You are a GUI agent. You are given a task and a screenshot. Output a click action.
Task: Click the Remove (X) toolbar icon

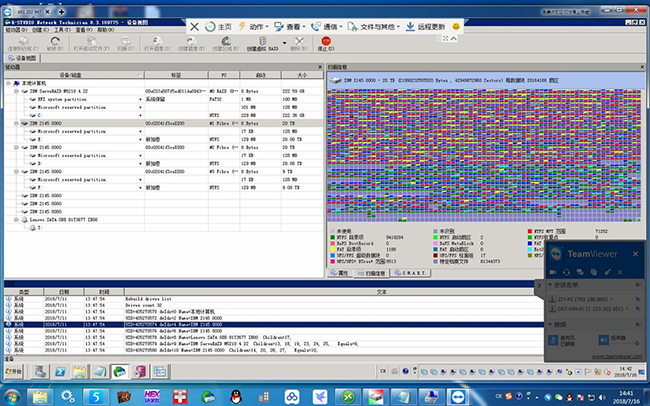coord(299,43)
